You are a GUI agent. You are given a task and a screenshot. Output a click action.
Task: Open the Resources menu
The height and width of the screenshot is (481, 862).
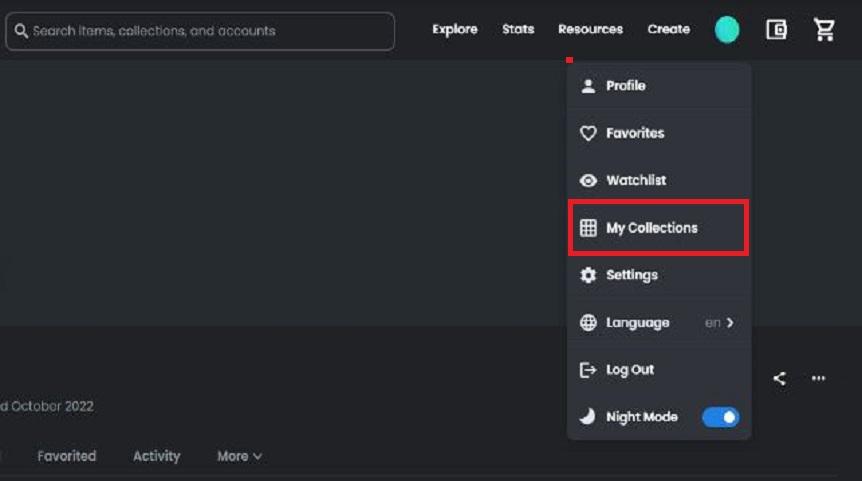(x=590, y=29)
